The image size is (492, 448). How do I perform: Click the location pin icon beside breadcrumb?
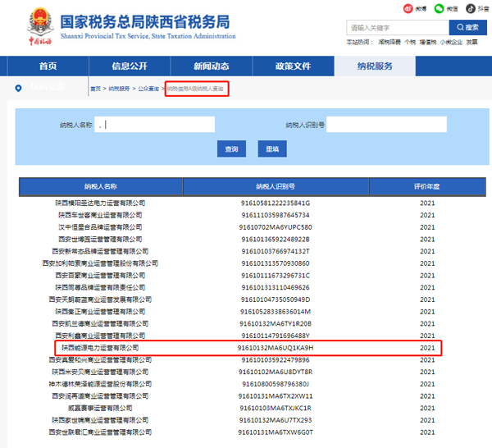[18, 88]
